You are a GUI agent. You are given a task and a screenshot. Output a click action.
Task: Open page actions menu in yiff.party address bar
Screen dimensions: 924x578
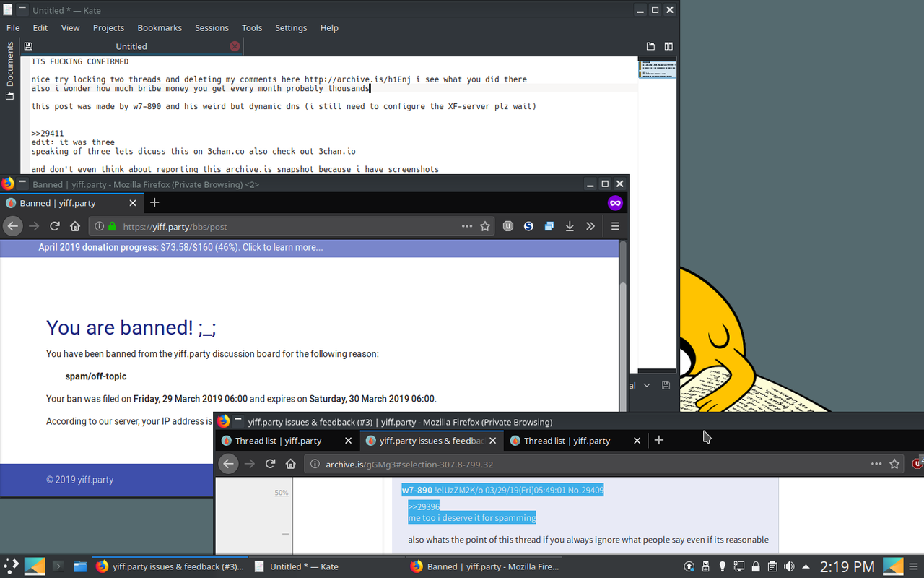467,226
